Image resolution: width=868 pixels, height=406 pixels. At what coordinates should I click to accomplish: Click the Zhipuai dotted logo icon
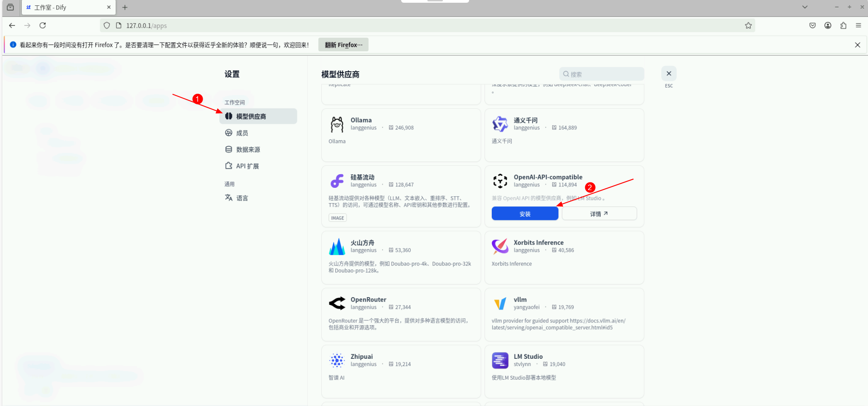pos(337,361)
